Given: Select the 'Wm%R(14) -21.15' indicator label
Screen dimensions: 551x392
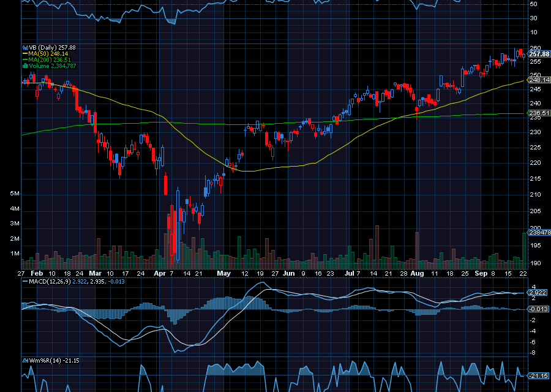Looking at the screenshot, I should point(54,361).
